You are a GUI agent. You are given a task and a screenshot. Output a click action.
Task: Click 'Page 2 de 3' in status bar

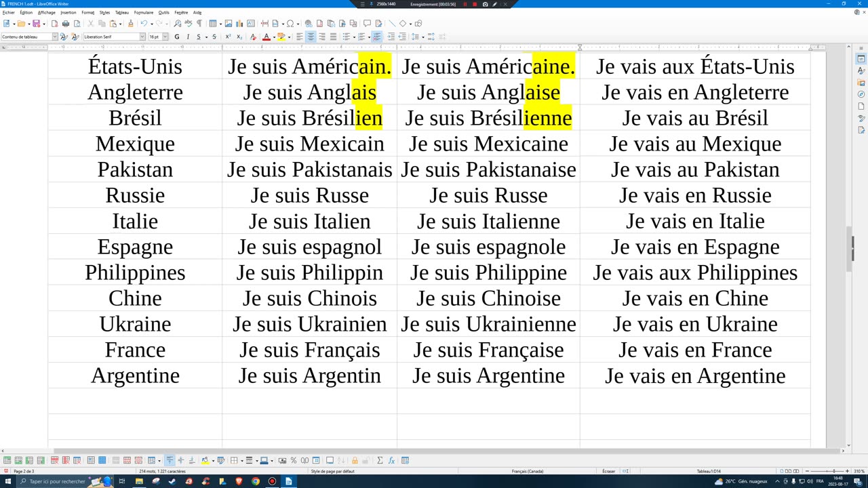pos(24,471)
